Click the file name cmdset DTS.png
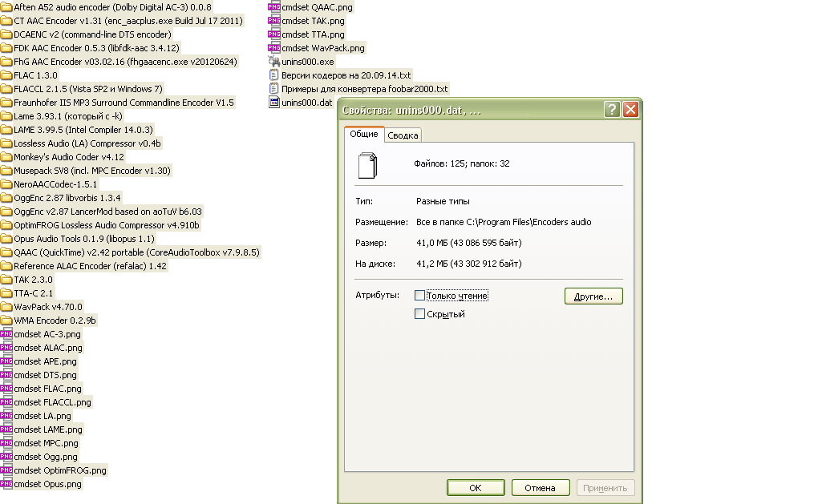 [x=45, y=375]
